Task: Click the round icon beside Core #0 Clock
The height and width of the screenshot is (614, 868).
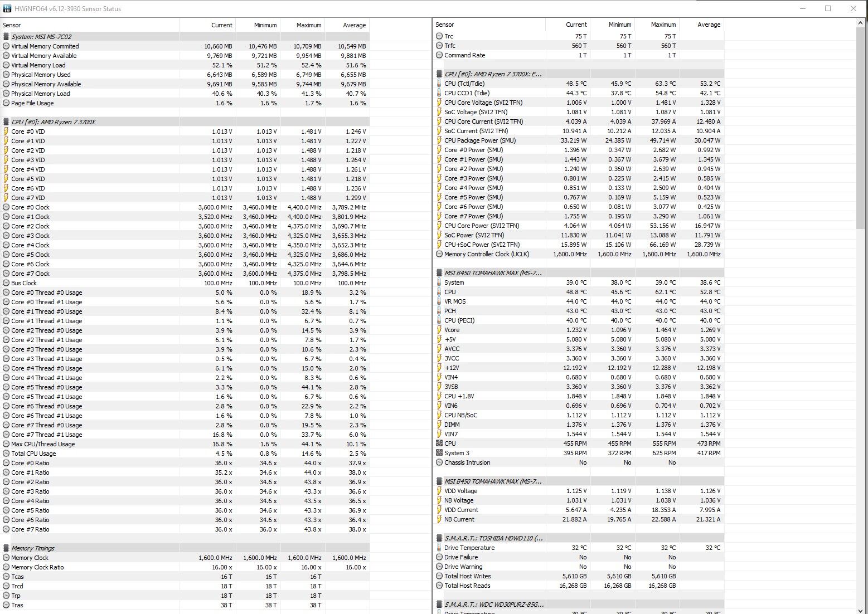Action: tap(6, 207)
